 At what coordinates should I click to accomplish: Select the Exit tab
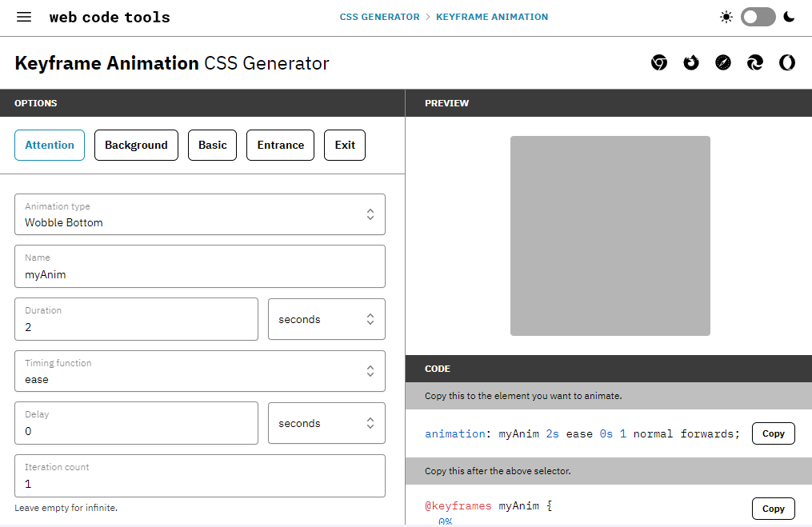tap(345, 145)
